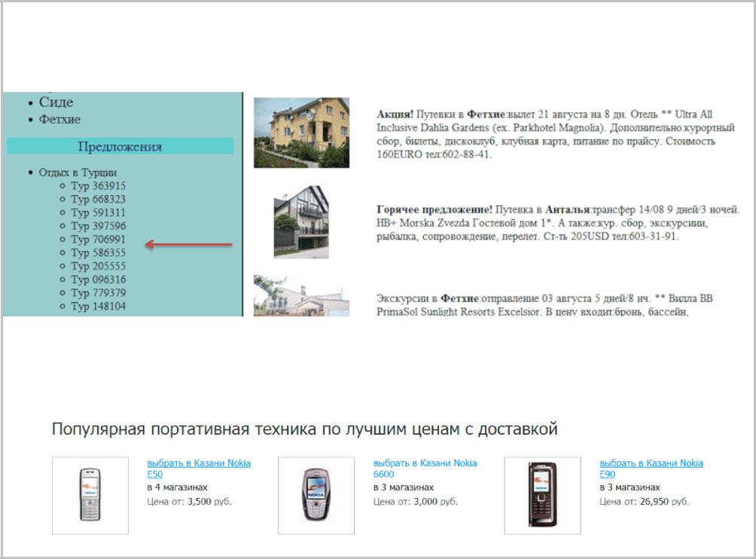Open the yellow hotel building photo
756x559 pixels.
(x=301, y=133)
